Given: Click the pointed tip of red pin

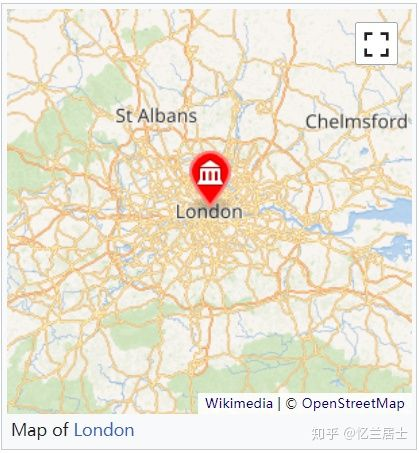Looking at the screenshot, I should click(210, 201).
